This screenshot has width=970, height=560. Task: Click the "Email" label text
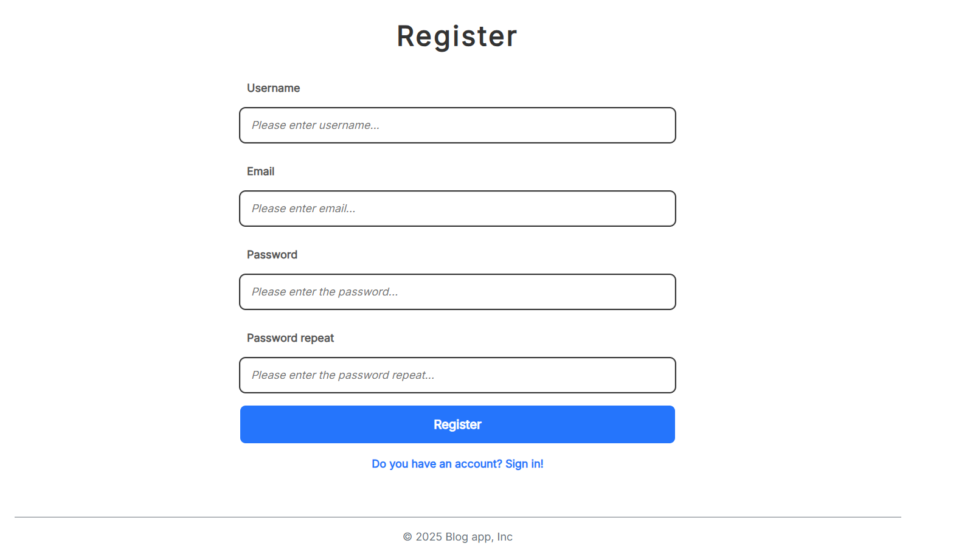(x=260, y=171)
